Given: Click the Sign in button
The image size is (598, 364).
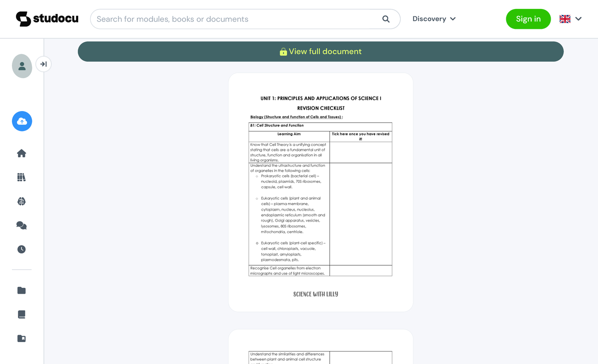Looking at the screenshot, I should coord(528,18).
